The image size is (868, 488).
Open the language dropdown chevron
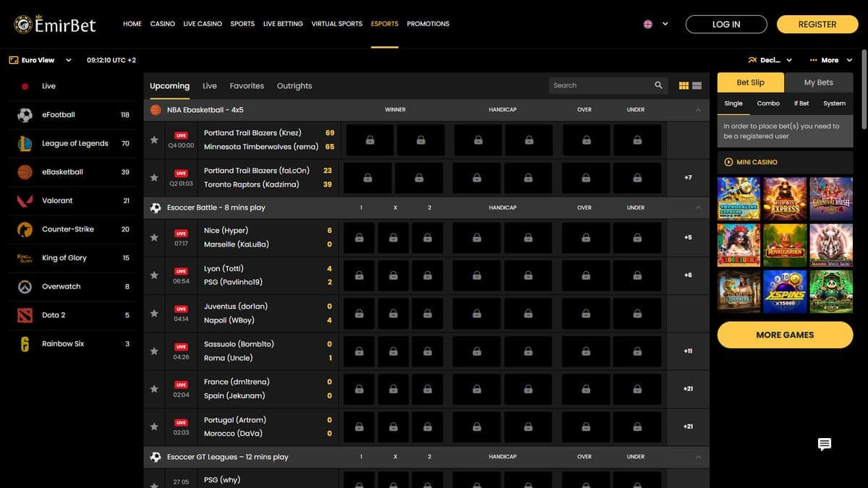(665, 24)
